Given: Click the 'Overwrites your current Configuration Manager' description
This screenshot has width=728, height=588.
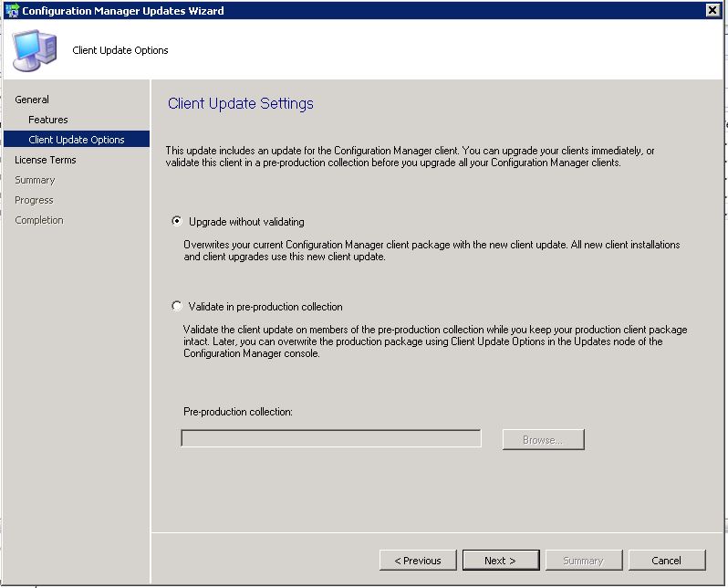Looking at the screenshot, I should pyautogui.click(x=432, y=250).
